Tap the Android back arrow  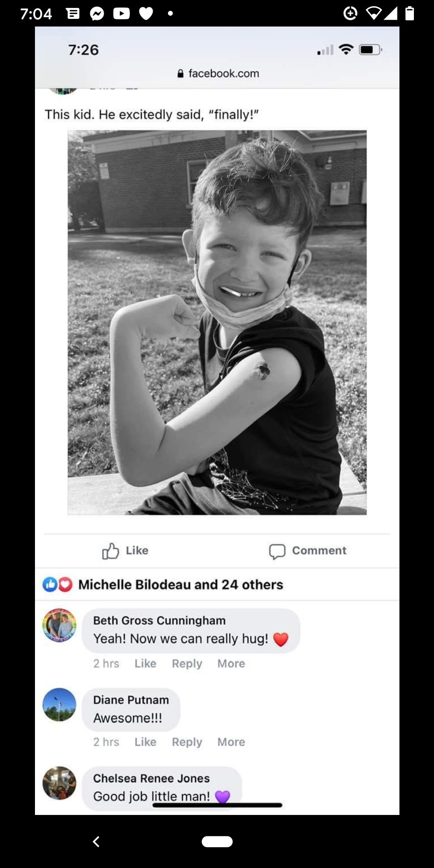tap(96, 841)
